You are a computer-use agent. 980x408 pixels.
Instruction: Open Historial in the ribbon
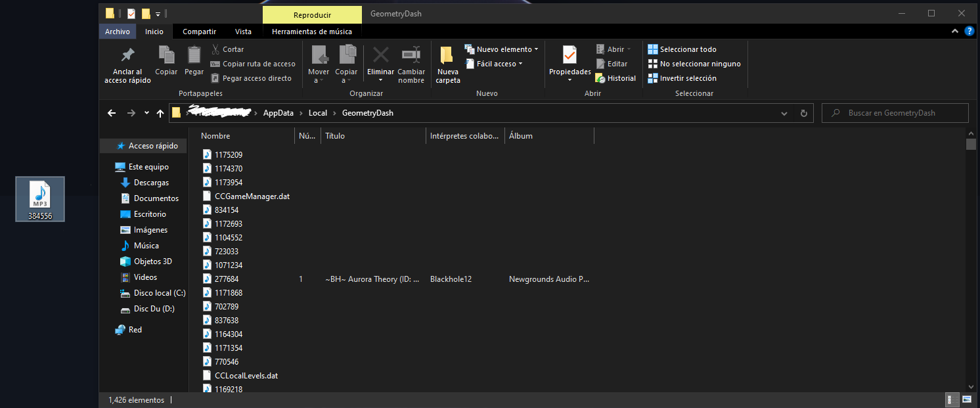click(615, 78)
